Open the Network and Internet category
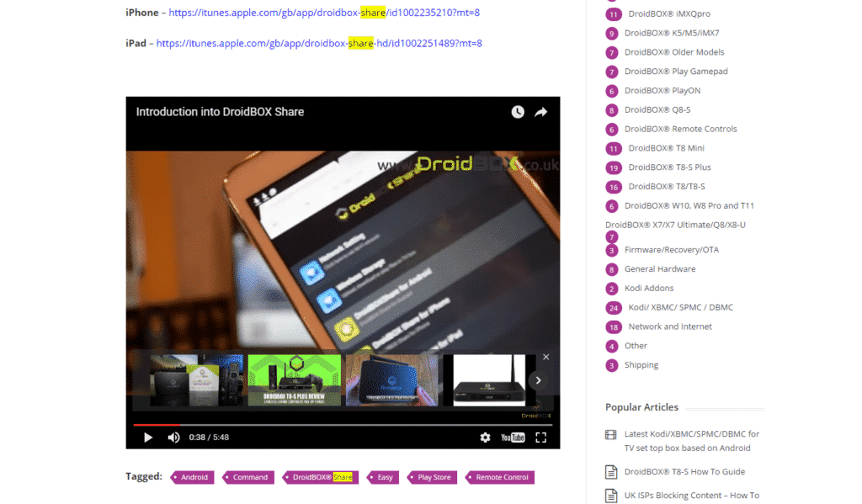The height and width of the screenshot is (504, 862). pyautogui.click(x=669, y=327)
